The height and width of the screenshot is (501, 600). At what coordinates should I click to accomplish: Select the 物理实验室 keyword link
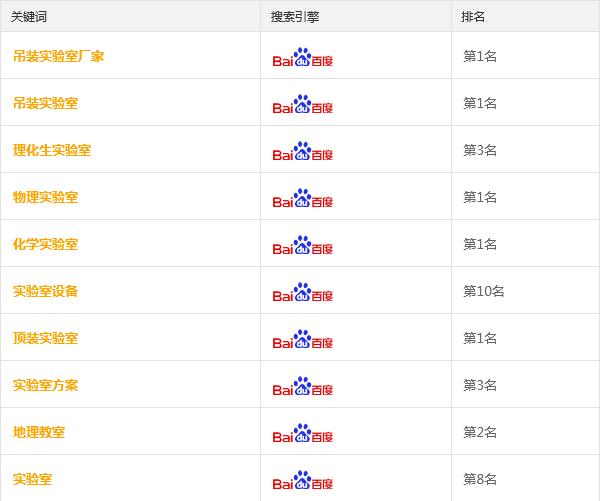[46, 197]
